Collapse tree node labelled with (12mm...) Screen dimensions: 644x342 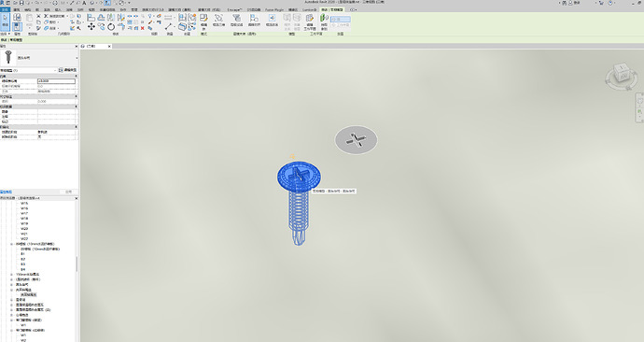click(11, 244)
